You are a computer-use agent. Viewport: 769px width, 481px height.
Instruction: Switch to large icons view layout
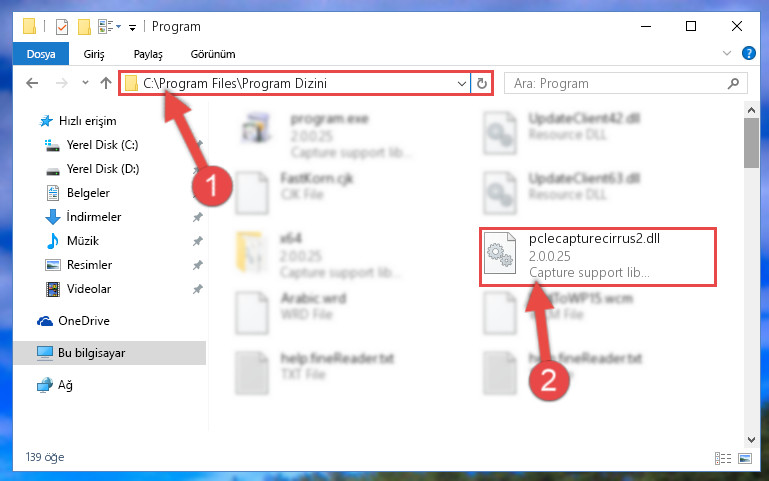click(745, 458)
